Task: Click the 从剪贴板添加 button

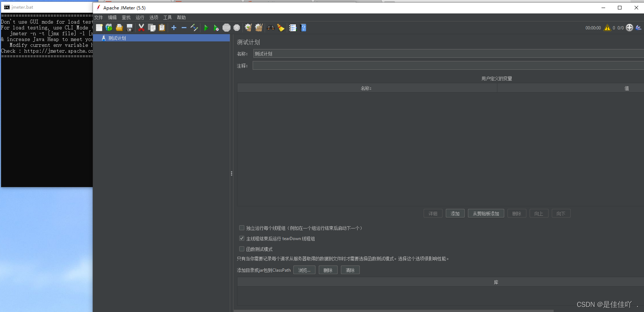Action: 486,214
